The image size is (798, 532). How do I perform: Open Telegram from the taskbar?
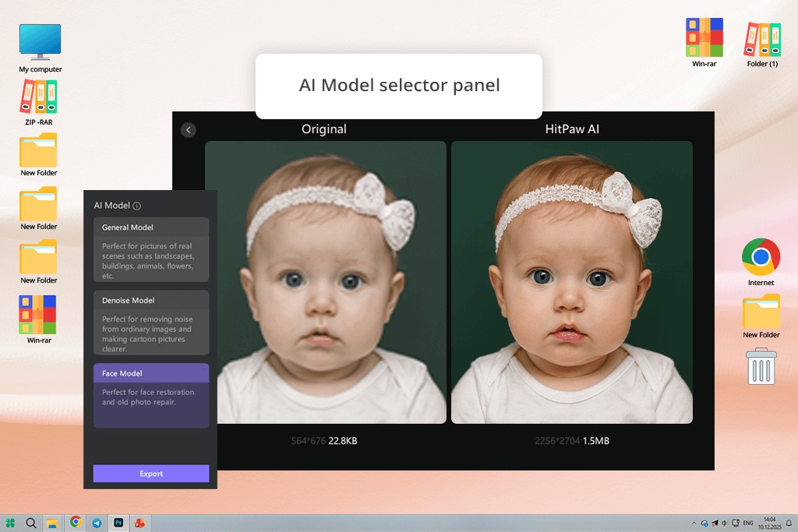(97, 523)
